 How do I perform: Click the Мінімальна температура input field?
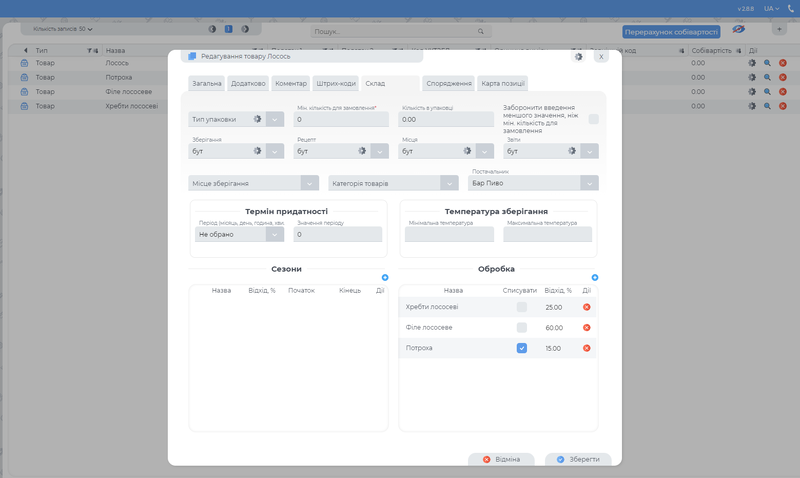(x=449, y=235)
